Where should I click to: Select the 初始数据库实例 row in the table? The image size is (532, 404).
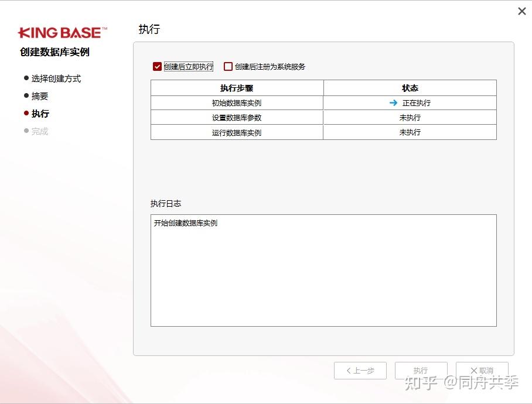[237, 102]
